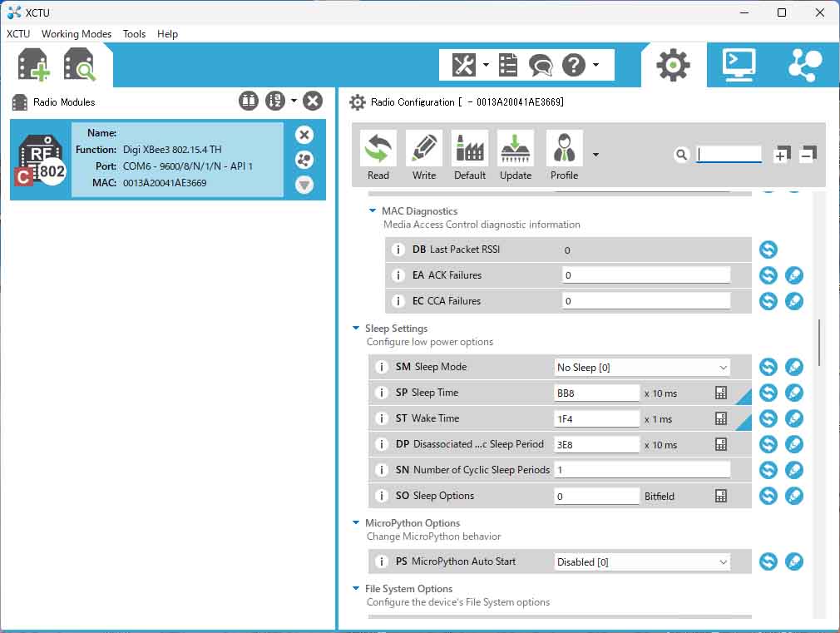Click the Update firmware button

516,156
